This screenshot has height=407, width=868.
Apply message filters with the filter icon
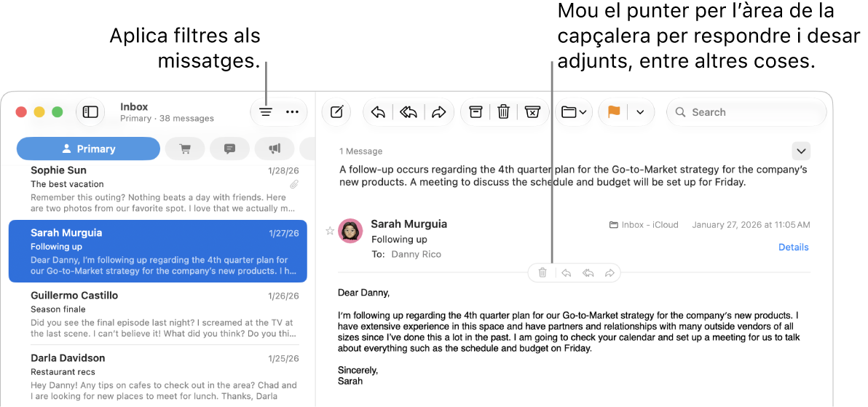pos(267,112)
